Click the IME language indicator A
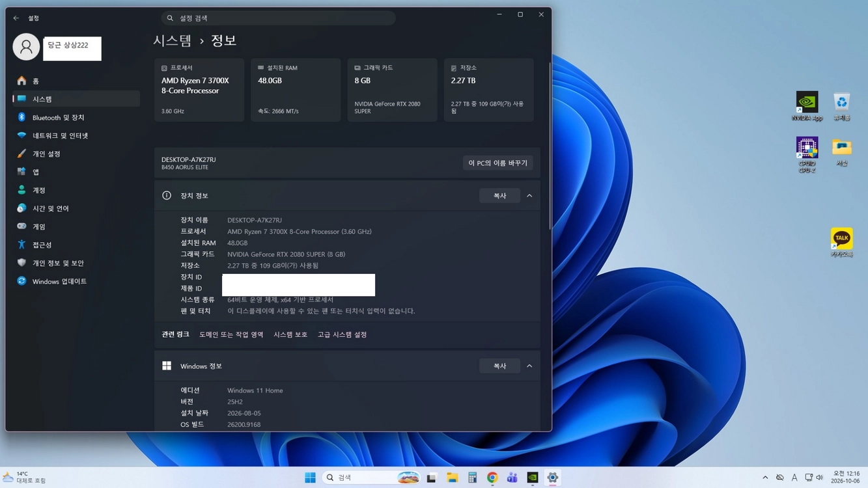 tap(794, 478)
